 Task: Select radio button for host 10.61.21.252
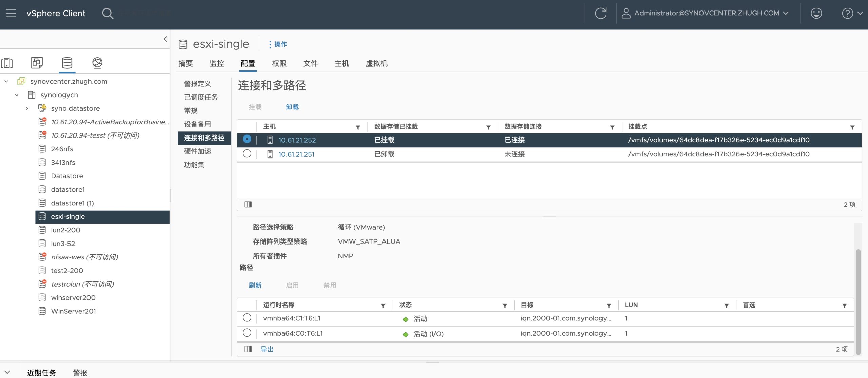[247, 139]
